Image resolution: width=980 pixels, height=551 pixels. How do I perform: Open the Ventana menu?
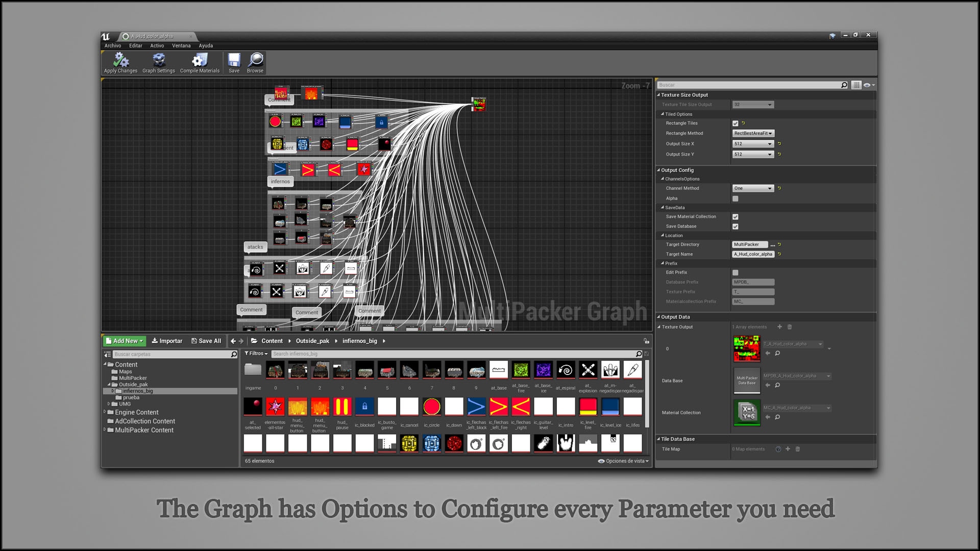(x=181, y=46)
